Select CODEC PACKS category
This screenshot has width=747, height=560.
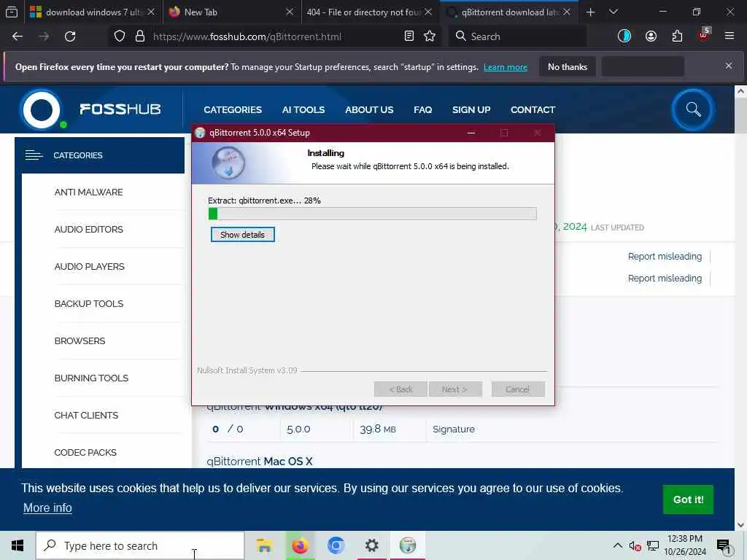(x=85, y=452)
